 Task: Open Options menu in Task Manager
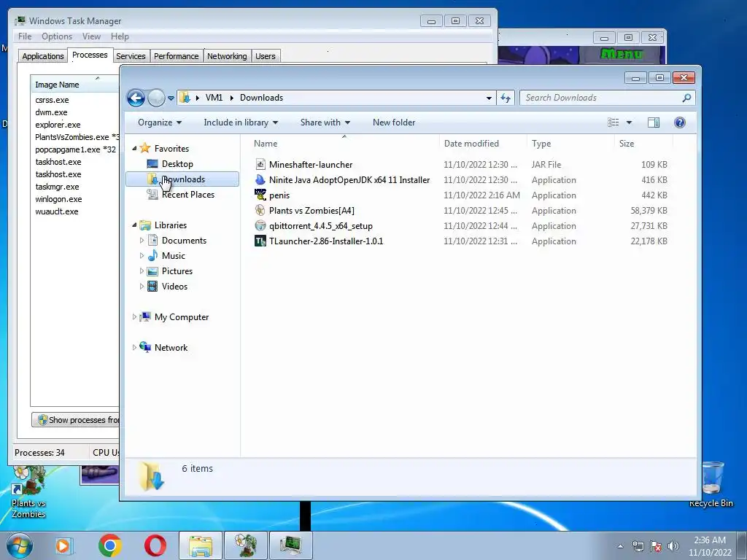point(57,36)
